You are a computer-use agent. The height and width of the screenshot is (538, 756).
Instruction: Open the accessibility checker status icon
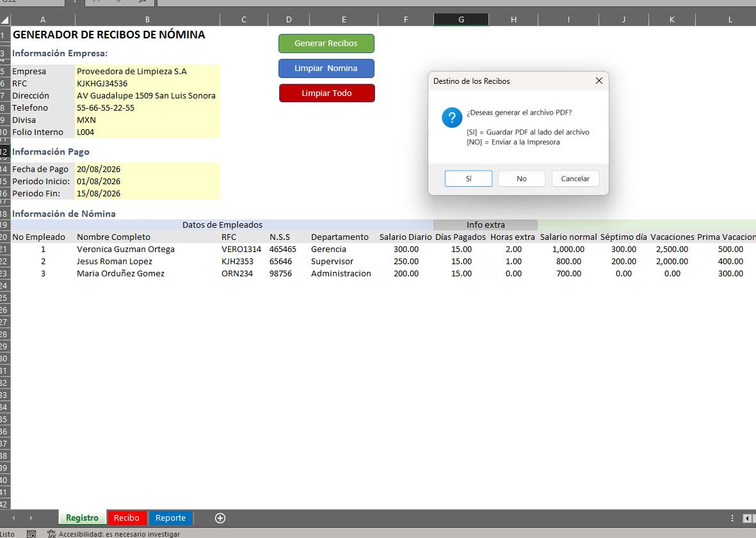tap(51, 534)
